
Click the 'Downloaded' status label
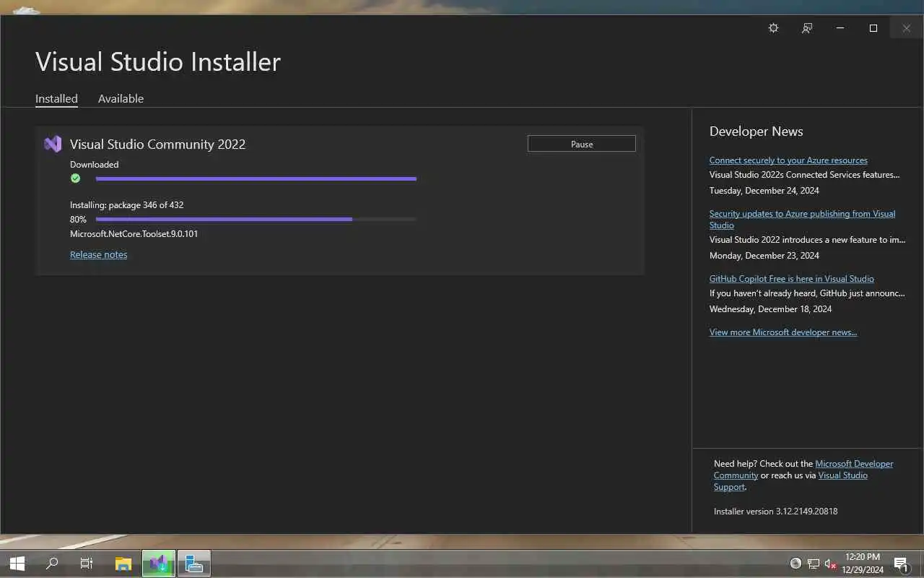pos(94,165)
